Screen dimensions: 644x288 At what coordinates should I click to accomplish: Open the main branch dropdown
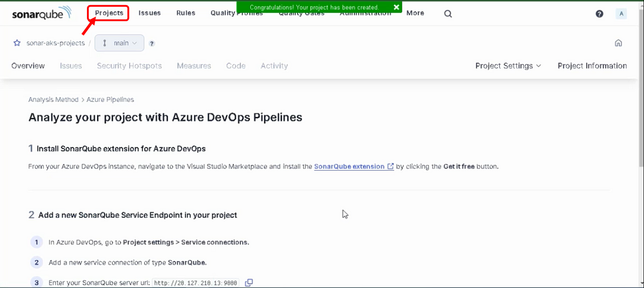(120, 43)
